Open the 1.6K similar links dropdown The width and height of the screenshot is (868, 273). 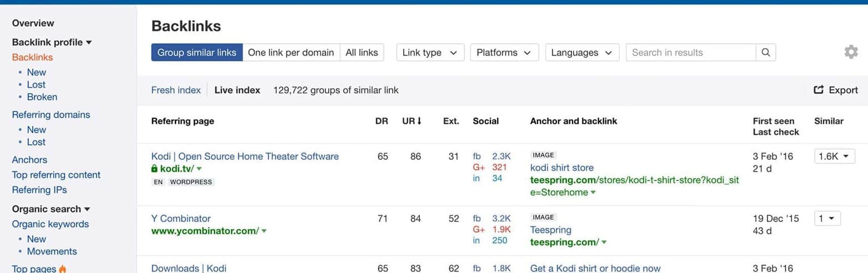835,156
